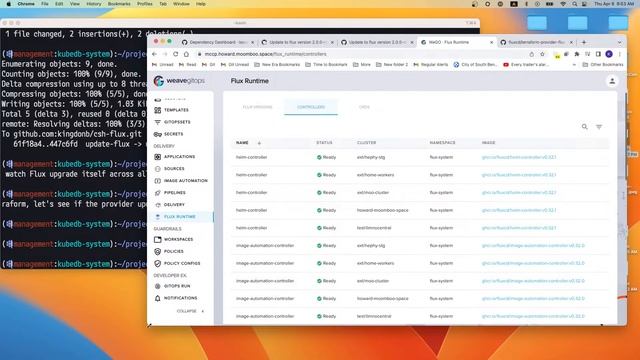Open the History menu in the menu bar

pos(93,4)
